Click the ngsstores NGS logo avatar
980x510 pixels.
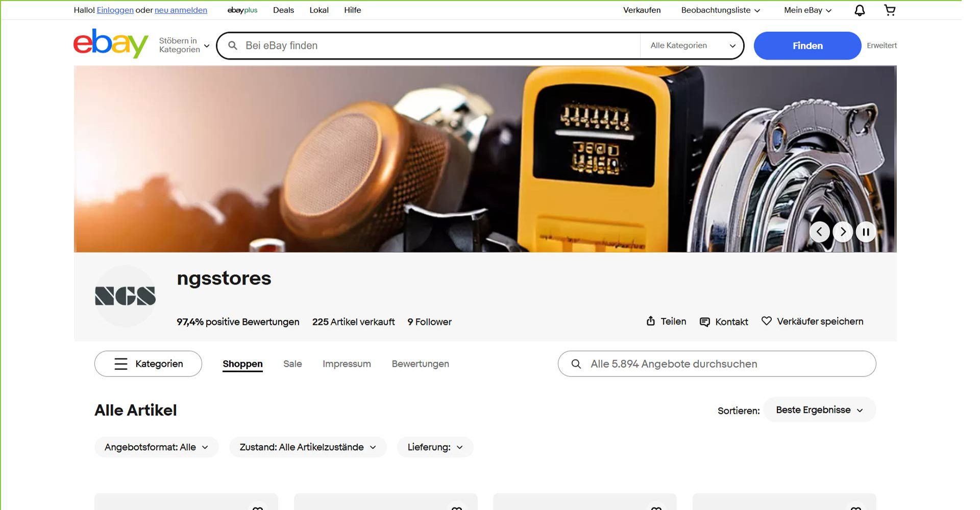pos(125,296)
